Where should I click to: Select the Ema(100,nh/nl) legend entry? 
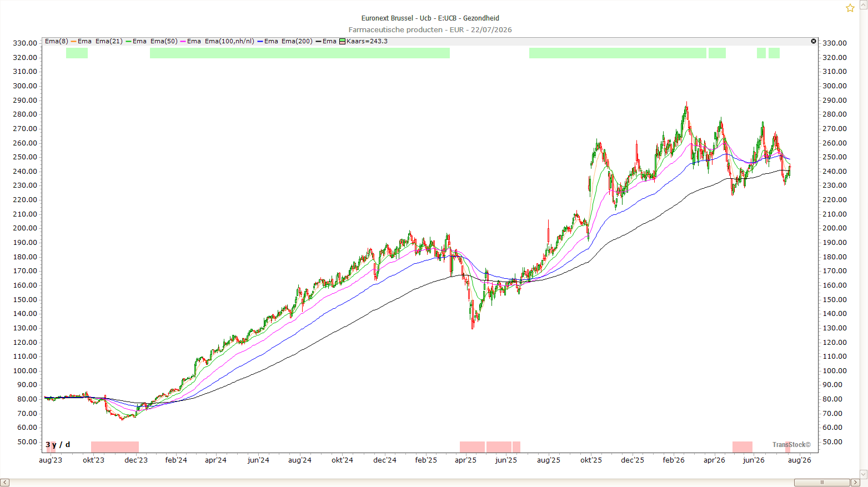click(x=229, y=41)
